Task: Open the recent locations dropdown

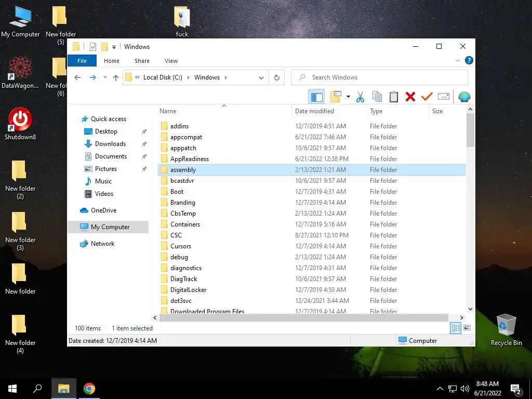Action: point(105,77)
